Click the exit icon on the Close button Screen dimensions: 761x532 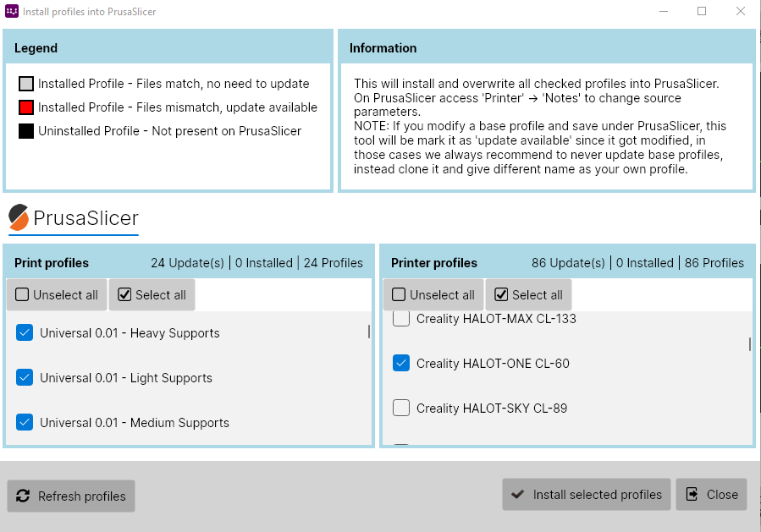[x=692, y=494]
